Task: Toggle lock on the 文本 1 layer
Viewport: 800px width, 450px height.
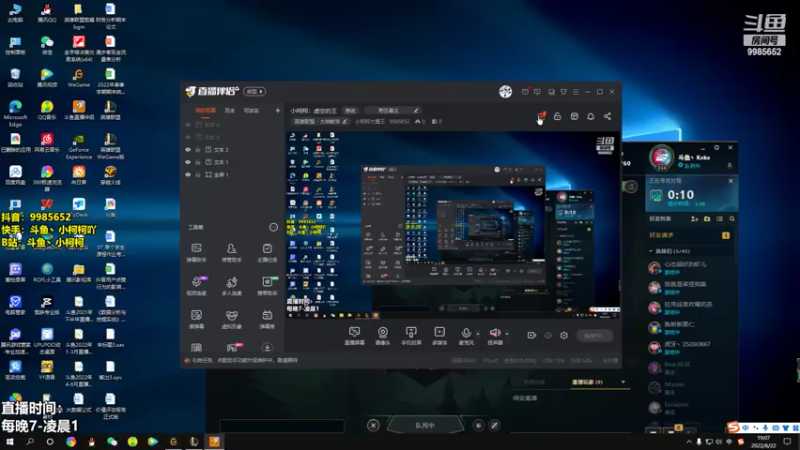Action: 198,162
